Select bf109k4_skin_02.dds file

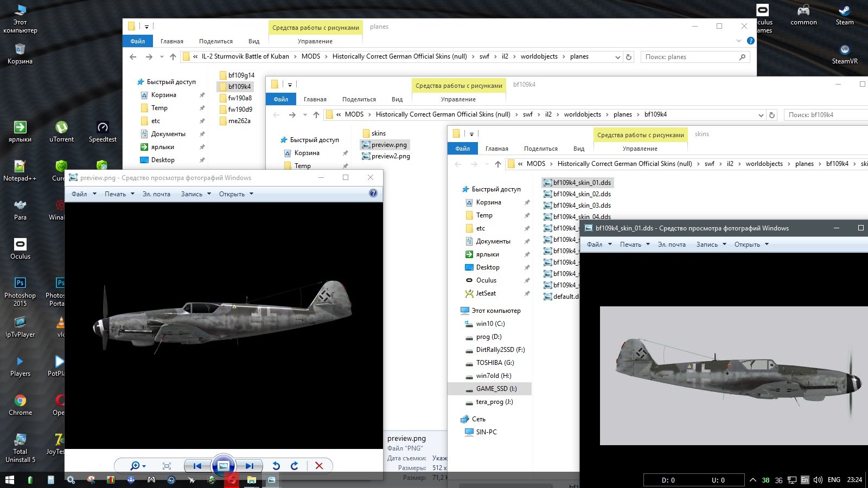[x=577, y=194]
